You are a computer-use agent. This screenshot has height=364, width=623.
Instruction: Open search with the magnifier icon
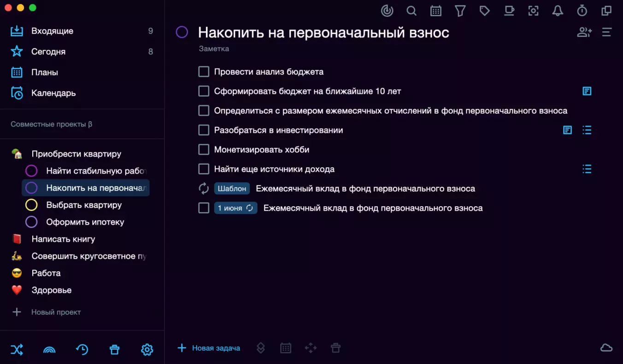(x=411, y=11)
